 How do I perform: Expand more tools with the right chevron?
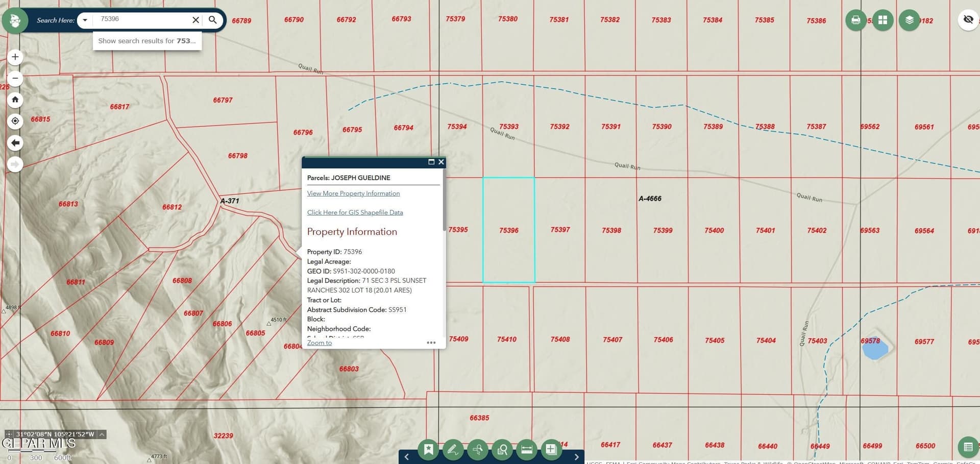pos(577,456)
